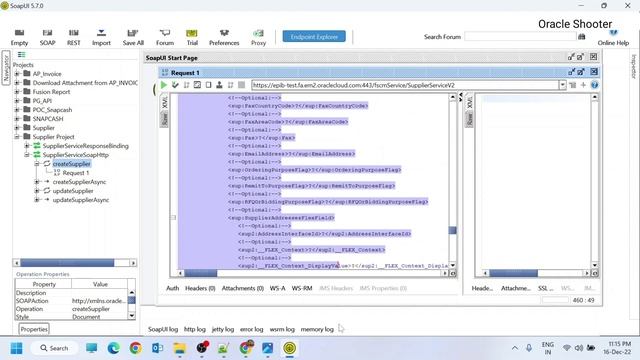Open Online Help icon
Viewport: 640px width, 360px height.
[613, 33]
